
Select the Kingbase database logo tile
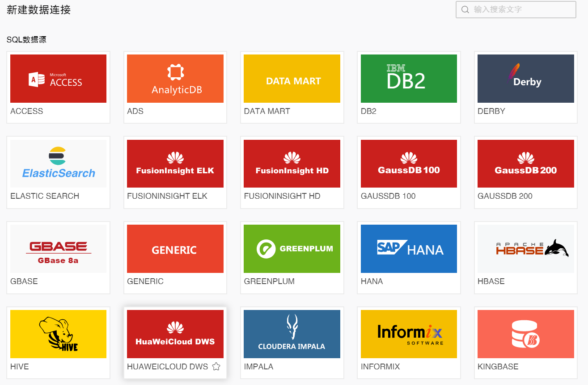pyautogui.click(x=526, y=334)
